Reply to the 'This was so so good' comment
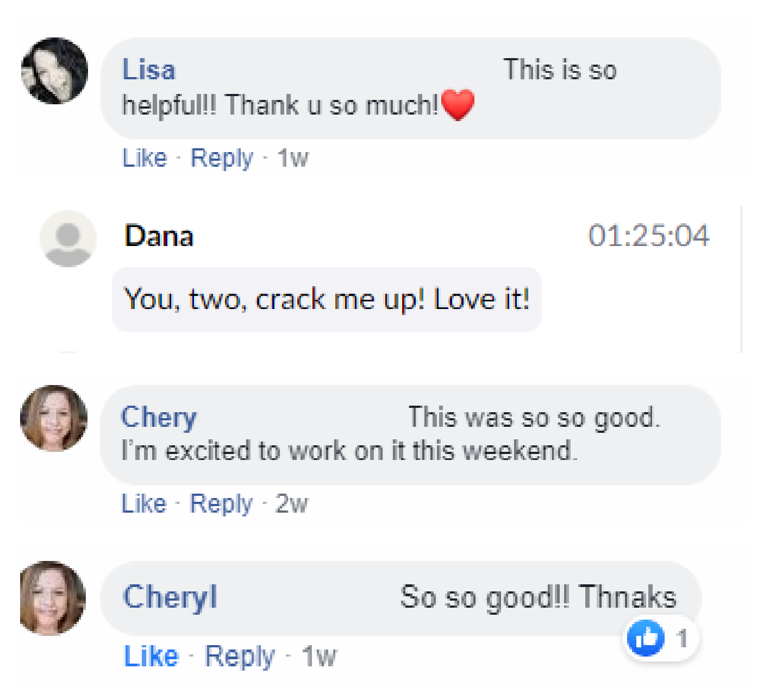Viewport: 757px width, 700px height. (x=221, y=503)
